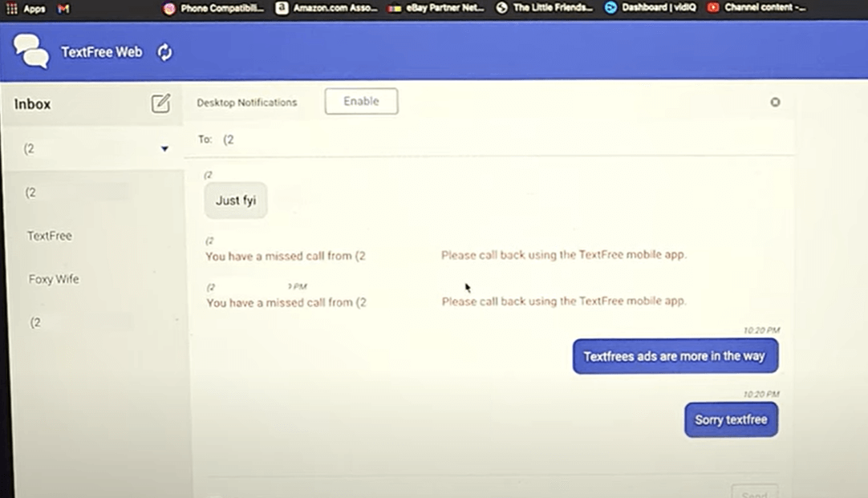Screen dimensions: 868x498
Task: Click the TextFree Web speech bubbles logo
Action: tap(31, 51)
